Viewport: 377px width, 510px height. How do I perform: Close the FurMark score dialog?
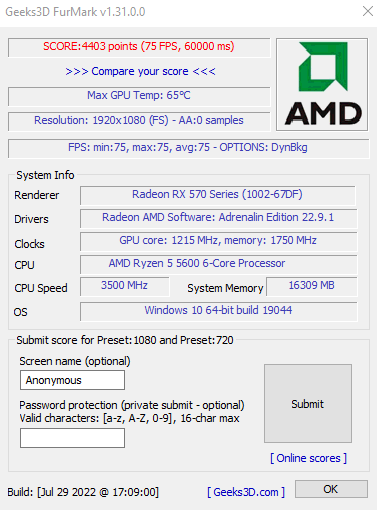tap(368, 11)
